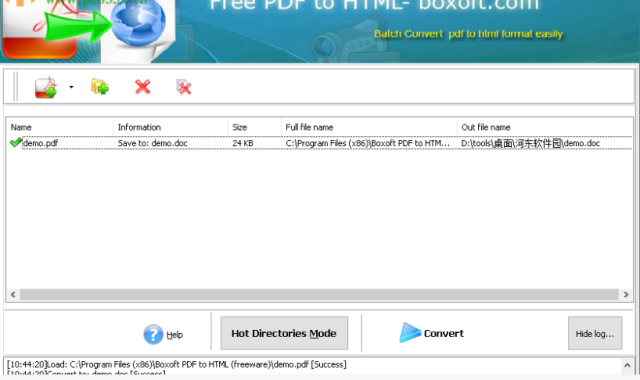
Task: Click the Hide log... button
Action: click(x=595, y=333)
